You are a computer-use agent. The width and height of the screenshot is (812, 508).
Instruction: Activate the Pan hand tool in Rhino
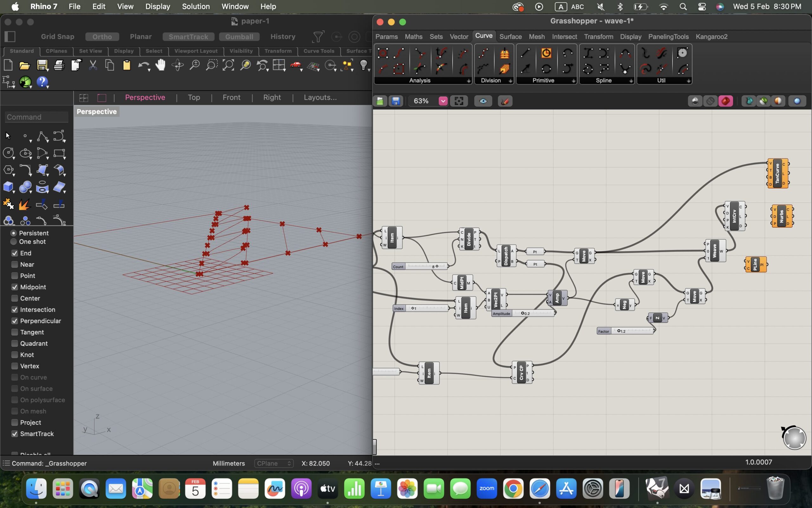(x=161, y=65)
